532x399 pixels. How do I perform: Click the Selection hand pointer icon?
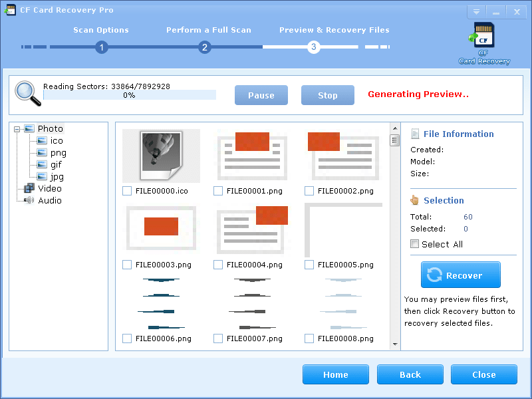414,200
